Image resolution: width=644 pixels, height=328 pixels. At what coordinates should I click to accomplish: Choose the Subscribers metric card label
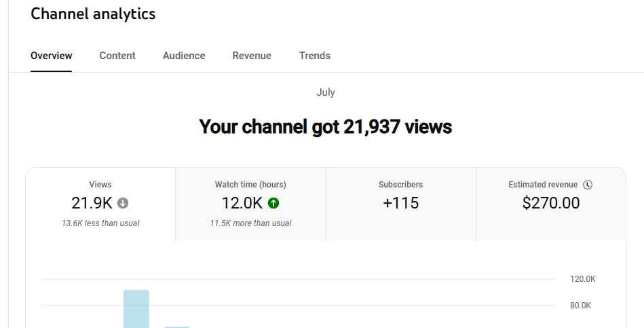400,185
